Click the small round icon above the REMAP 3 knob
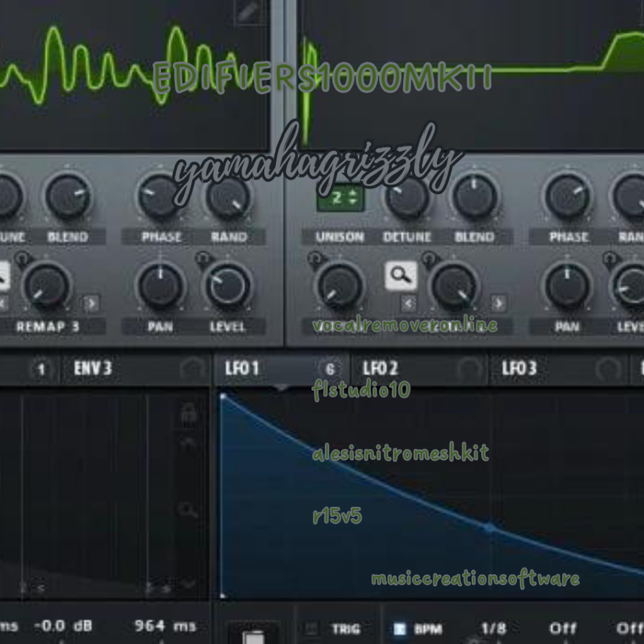The height and width of the screenshot is (644, 644). [22, 258]
